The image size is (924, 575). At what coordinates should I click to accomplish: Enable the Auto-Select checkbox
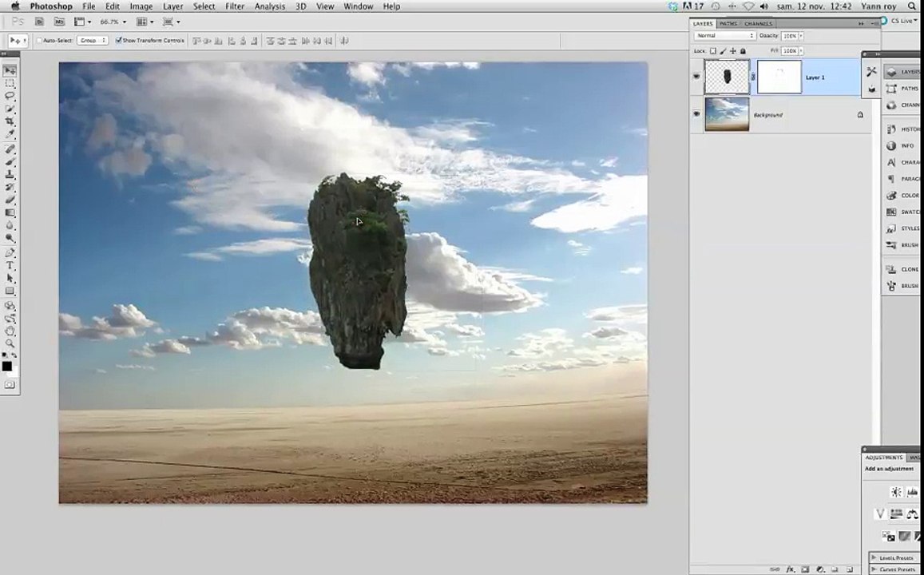coord(39,41)
